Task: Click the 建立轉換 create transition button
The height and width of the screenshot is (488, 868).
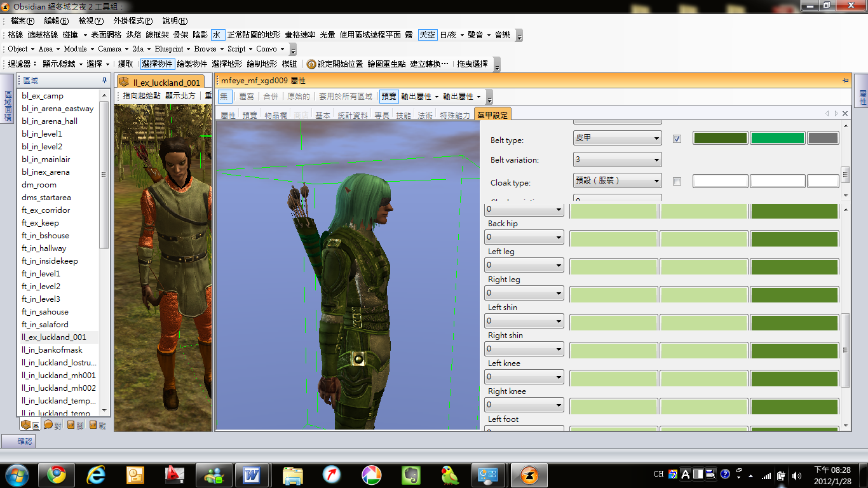Action: coord(429,64)
